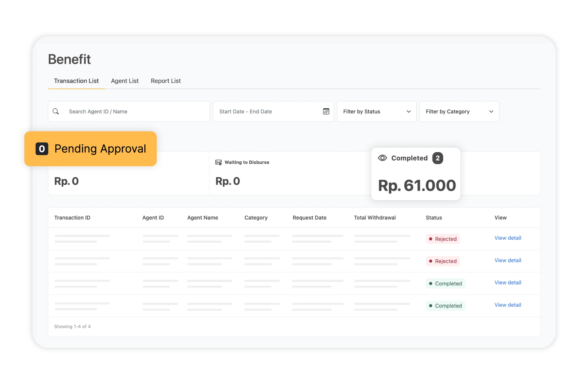Select the Waiting to Disburse card
The height and width of the screenshot is (392, 588).
tap(290, 173)
